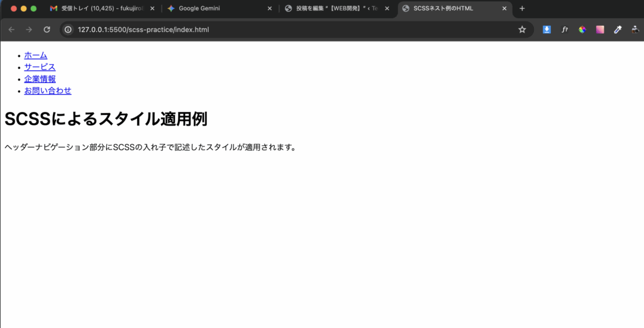This screenshot has width=644, height=328.
Task: Open the pink gradient square extension
Action: click(x=600, y=30)
